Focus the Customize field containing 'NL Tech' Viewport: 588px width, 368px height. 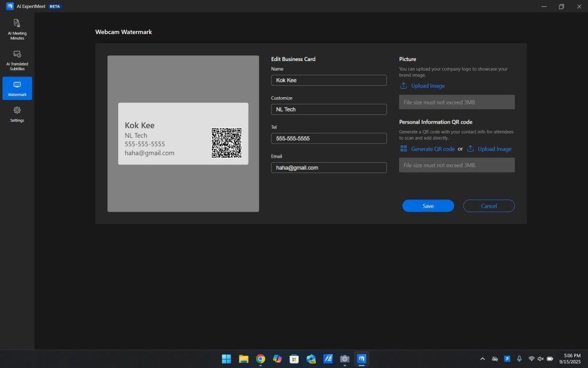[329, 109]
